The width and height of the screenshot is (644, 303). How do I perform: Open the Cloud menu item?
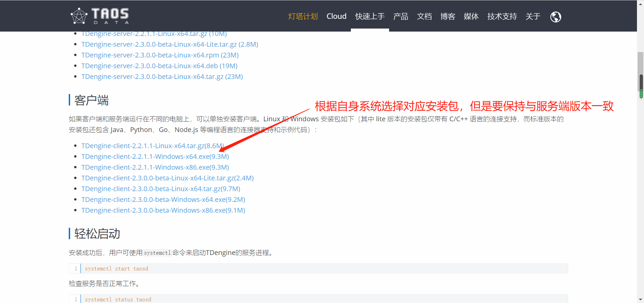pos(336,16)
